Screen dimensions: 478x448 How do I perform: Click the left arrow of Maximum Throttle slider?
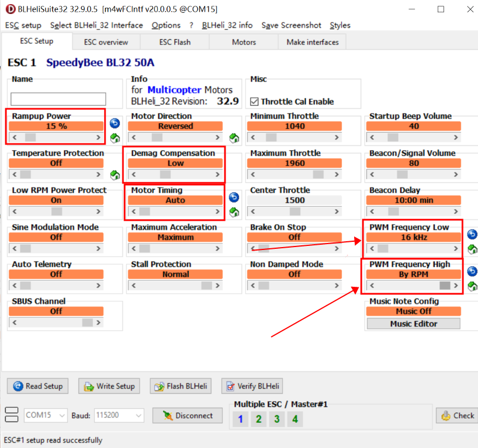[252, 175]
